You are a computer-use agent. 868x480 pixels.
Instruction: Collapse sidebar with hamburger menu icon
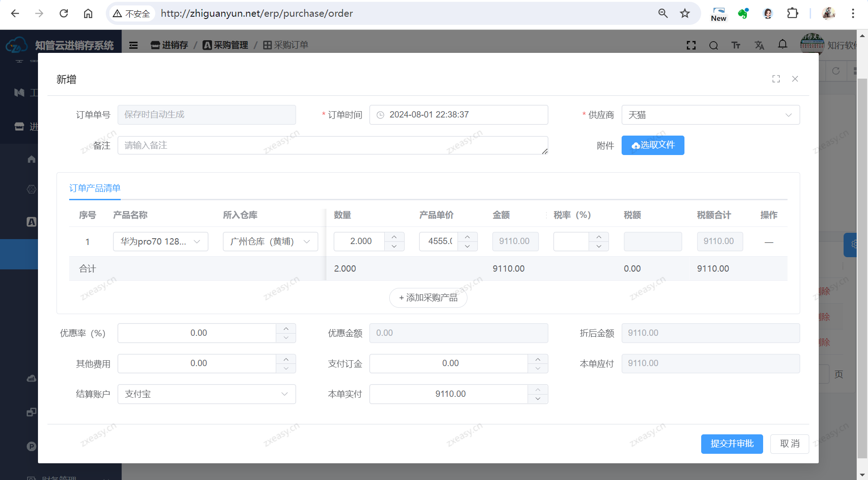[x=133, y=45]
